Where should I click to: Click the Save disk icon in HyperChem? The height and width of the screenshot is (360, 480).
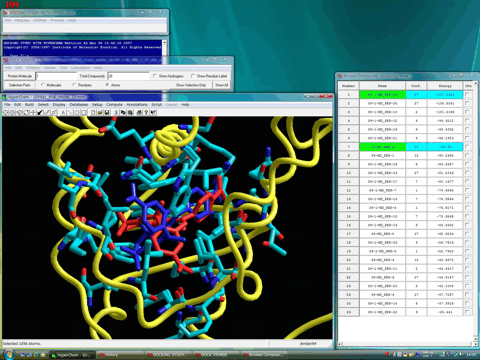(x=107, y=112)
